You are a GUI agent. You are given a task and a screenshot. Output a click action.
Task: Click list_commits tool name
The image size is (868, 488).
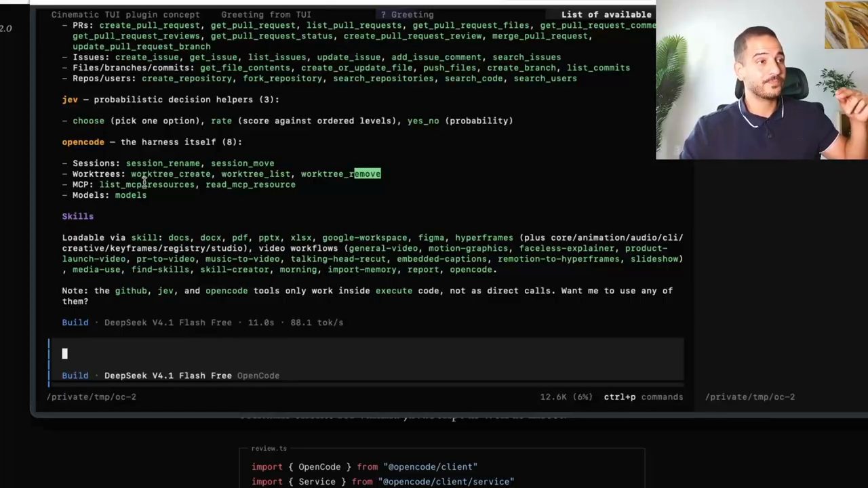598,68
